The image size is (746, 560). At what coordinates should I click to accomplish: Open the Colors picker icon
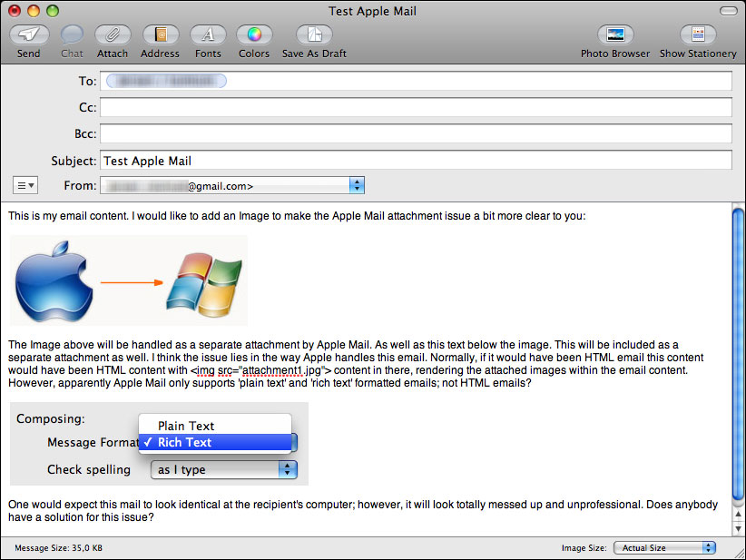pos(253,38)
